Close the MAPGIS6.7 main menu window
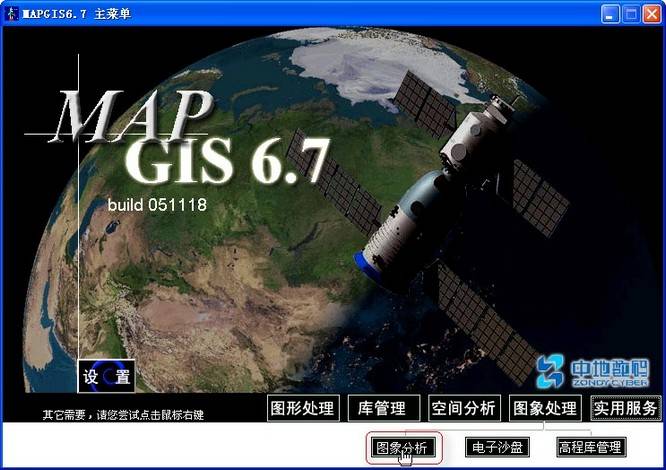 point(652,14)
